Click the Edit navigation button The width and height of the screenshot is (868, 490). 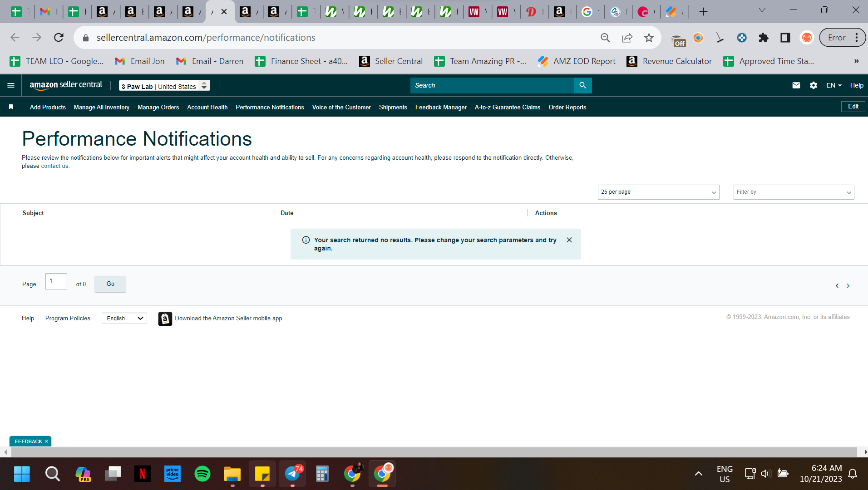click(x=853, y=106)
